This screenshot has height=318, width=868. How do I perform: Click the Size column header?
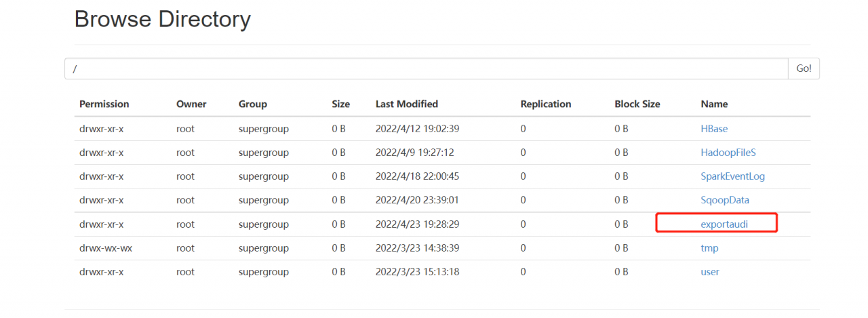click(340, 104)
